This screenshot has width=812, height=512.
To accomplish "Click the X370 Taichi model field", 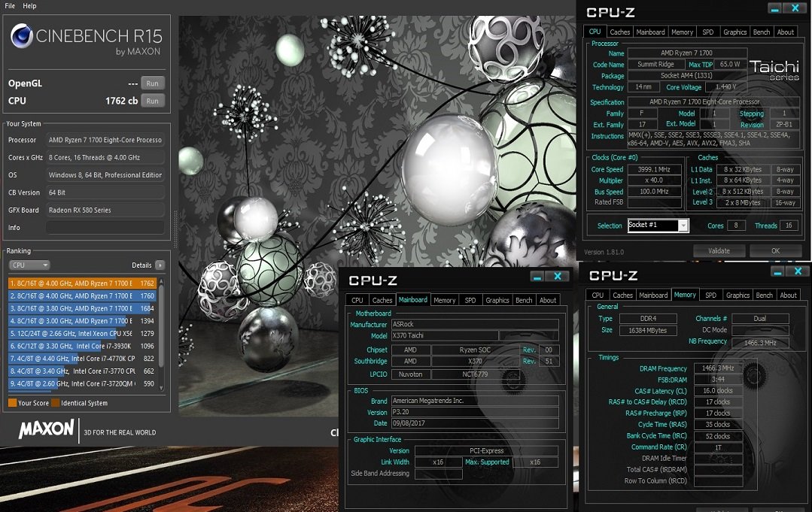I will pos(445,335).
